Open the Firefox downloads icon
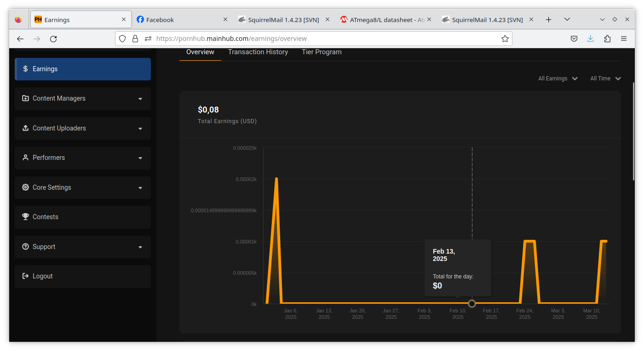 pyautogui.click(x=591, y=39)
